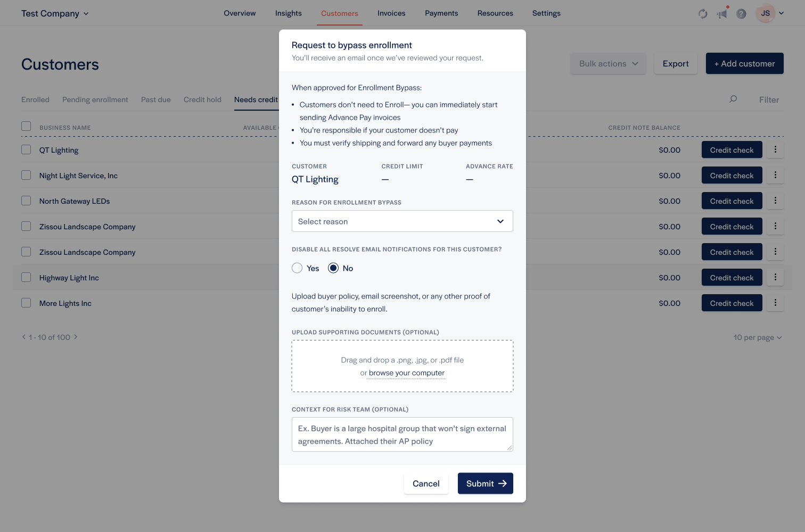Click the search magnifier icon
The image size is (805, 532).
(x=733, y=99)
